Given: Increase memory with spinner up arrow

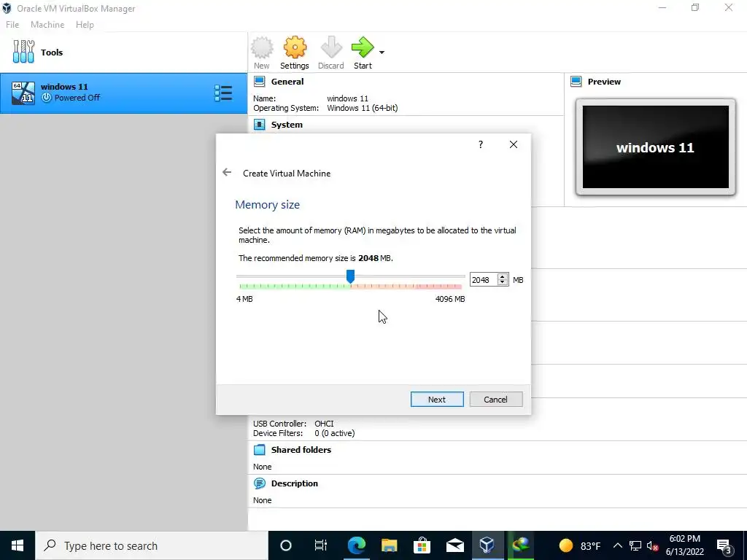Looking at the screenshot, I should tap(503, 276).
